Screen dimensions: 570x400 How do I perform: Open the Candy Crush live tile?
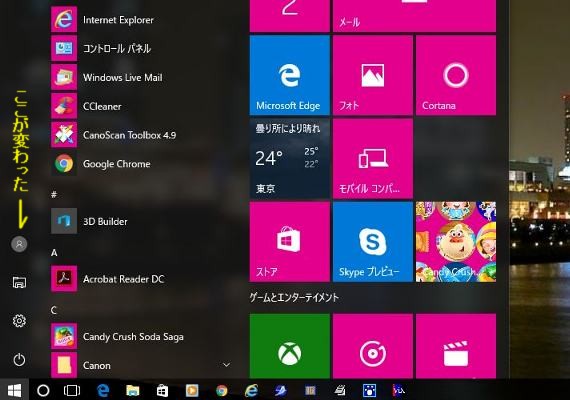click(456, 242)
